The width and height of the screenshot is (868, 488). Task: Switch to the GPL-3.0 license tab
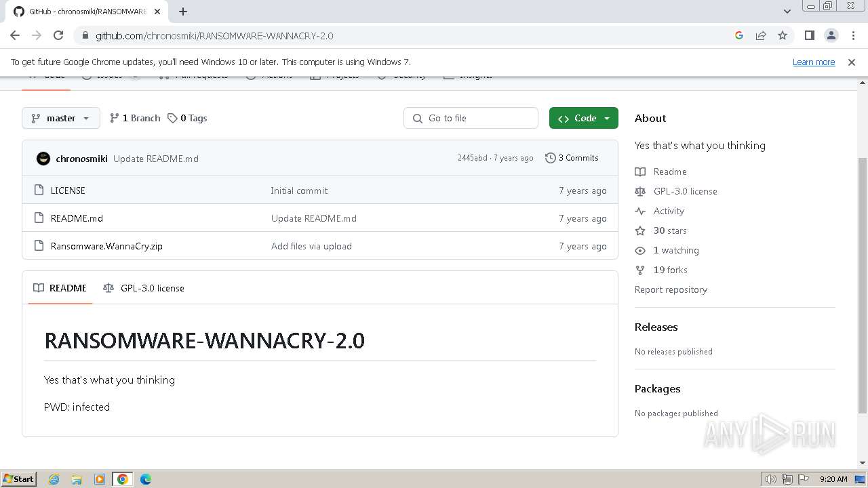[144, 288]
